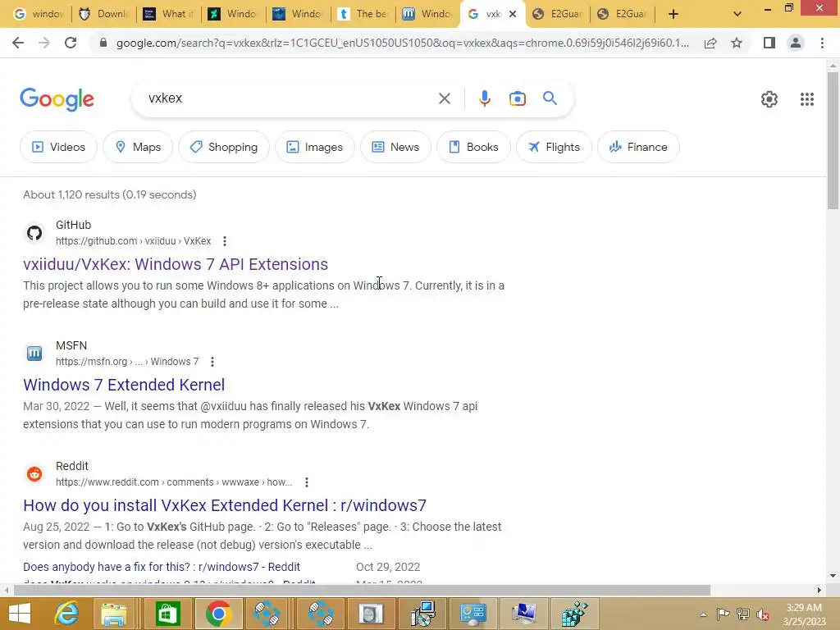Open How do you install VxKex link
The image size is (840, 630).
tap(225, 505)
